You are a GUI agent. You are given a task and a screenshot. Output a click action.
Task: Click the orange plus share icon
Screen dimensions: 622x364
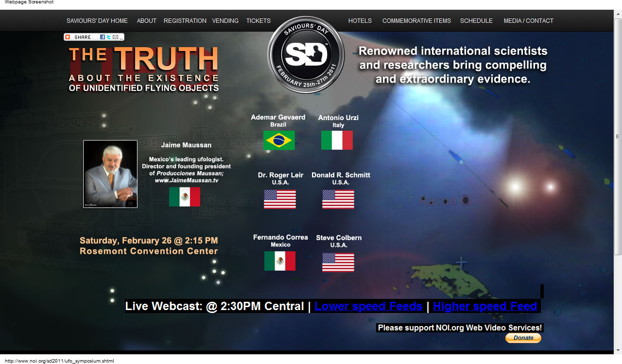tap(68, 37)
